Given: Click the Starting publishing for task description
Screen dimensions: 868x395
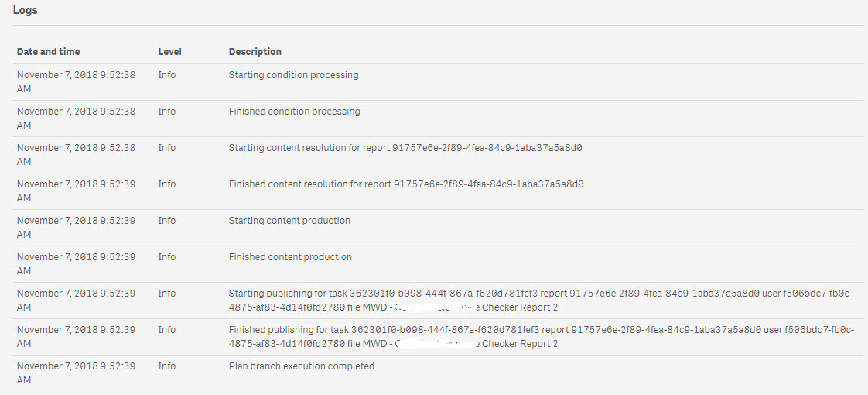Looking at the screenshot, I should [541, 300].
